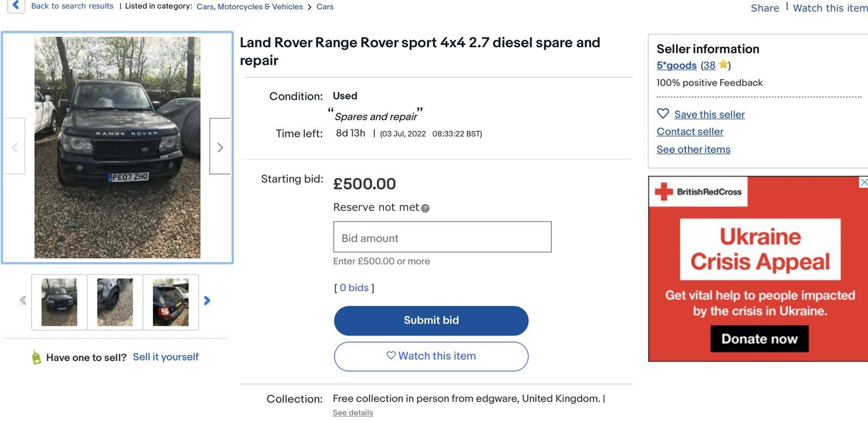Click the green tag icon near Have one to sell

(36, 357)
